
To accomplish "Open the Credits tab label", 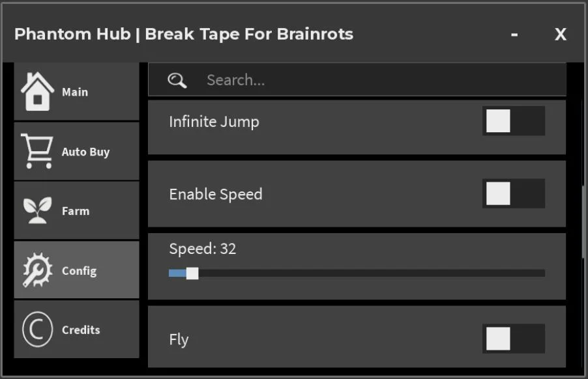I will [x=81, y=330].
